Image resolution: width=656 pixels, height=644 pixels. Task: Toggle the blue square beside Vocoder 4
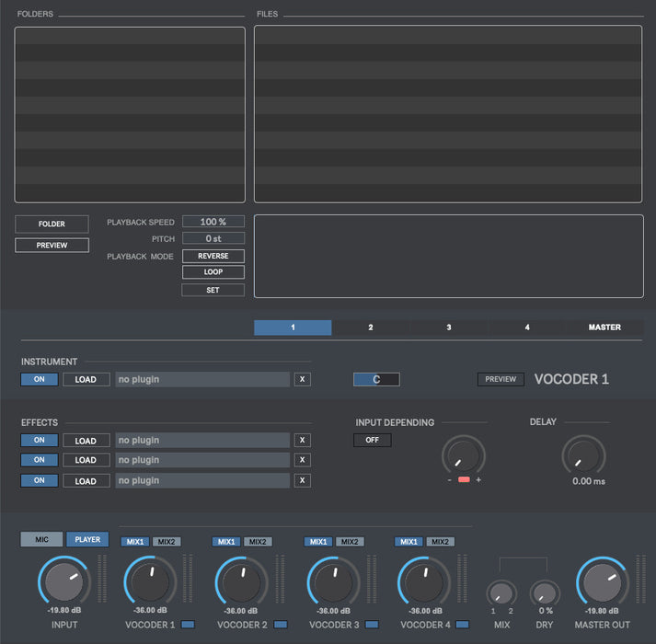[x=463, y=625]
